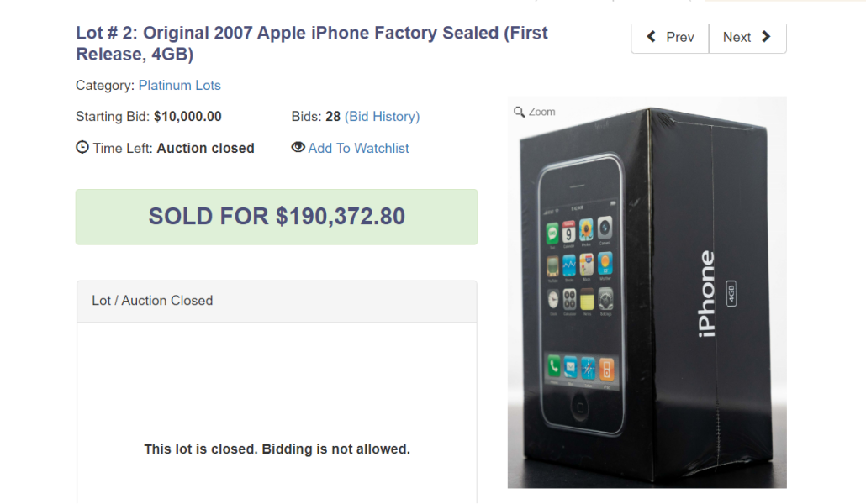Click the 4GB badge on the box side
Screen dimensions: 866x504
coord(731,291)
